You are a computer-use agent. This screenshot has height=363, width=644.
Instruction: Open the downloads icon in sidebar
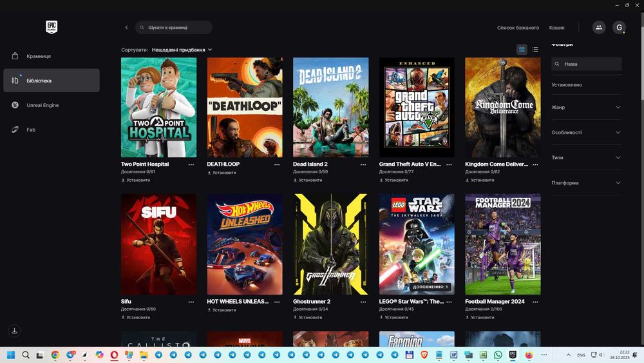[x=14, y=331]
